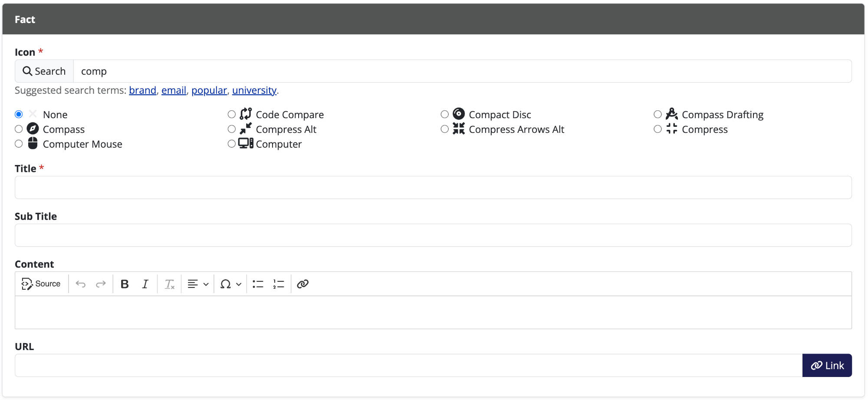This screenshot has width=868, height=400.
Task: Select the Compact Disc radio button
Action: (x=444, y=114)
